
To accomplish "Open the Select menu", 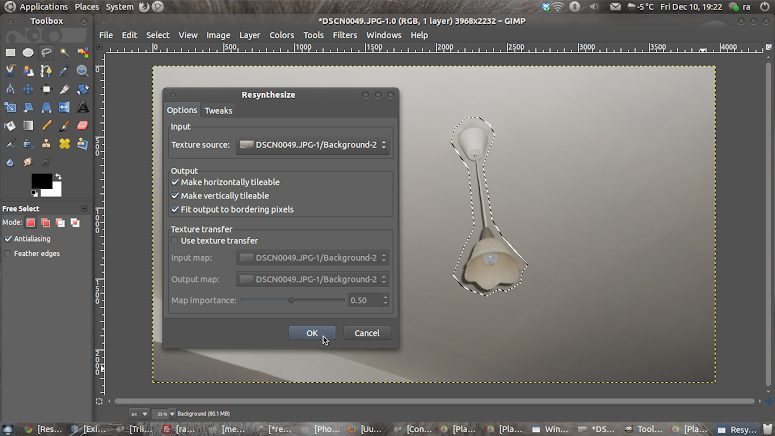I will [x=157, y=35].
